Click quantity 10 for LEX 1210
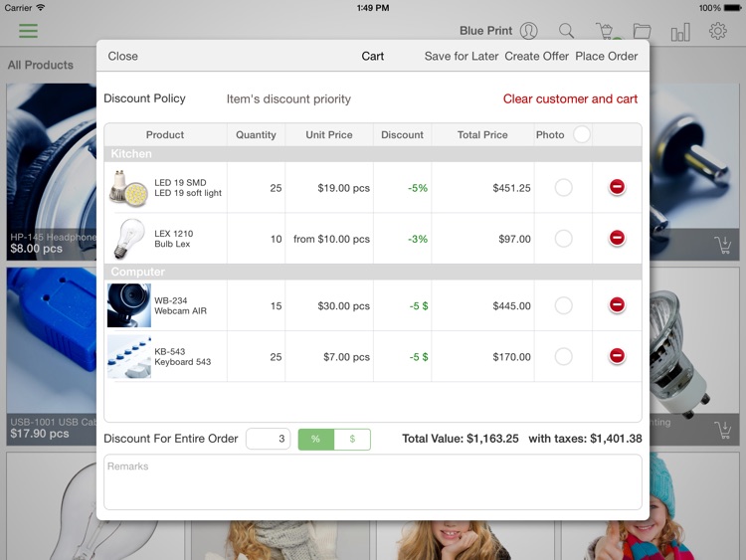Viewport: 746px width, 560px height. 276,239
